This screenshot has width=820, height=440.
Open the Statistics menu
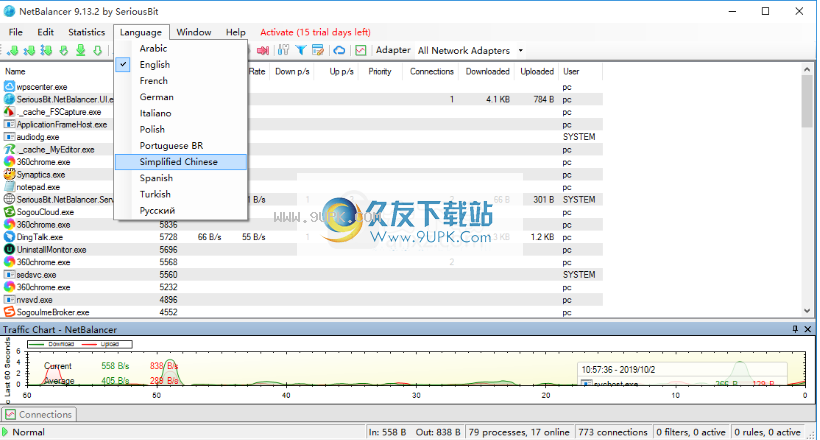86,32
